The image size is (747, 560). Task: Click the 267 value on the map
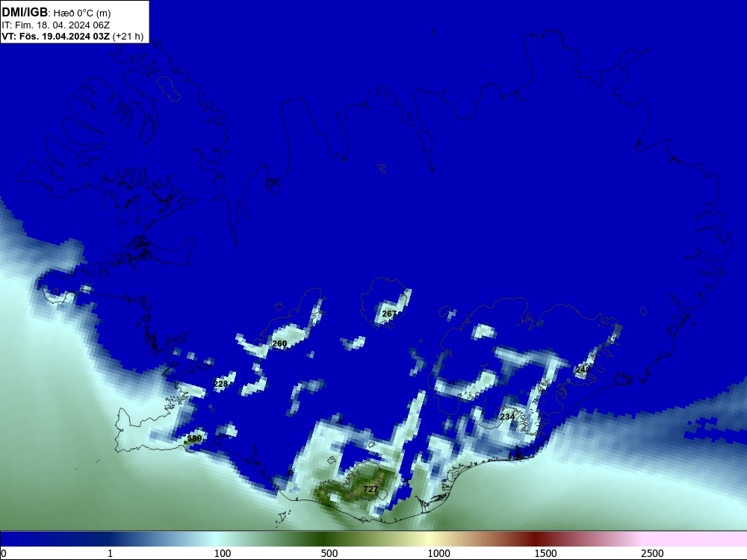pos(389,314)
